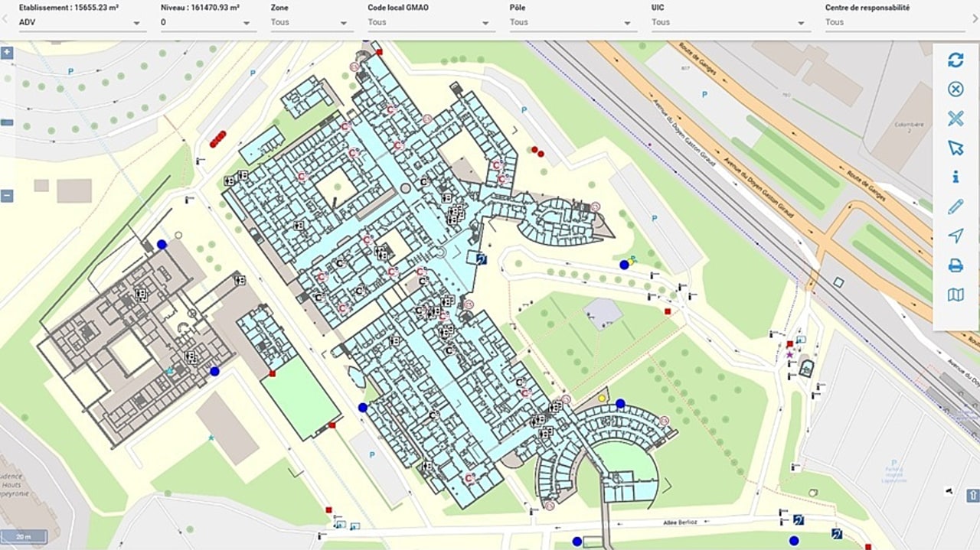
Task: Zoom in using the plus control
Action: [6, 54]
